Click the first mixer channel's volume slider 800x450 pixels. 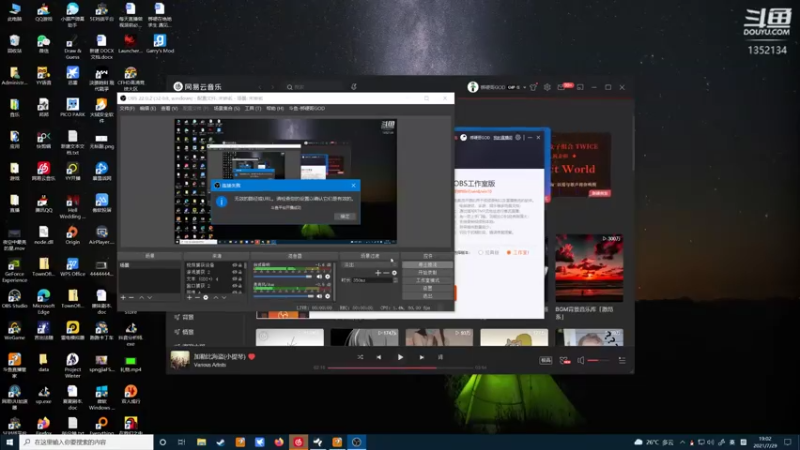click(283, 277)
